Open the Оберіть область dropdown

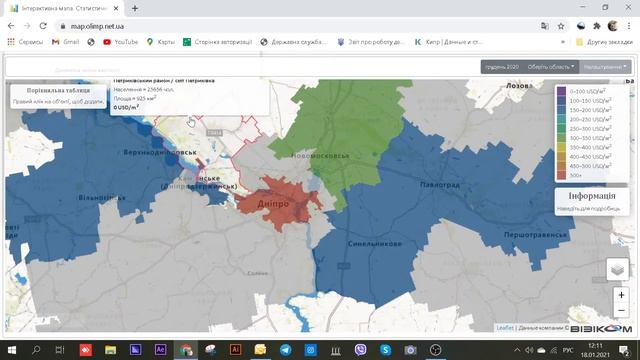pos(551,67)
